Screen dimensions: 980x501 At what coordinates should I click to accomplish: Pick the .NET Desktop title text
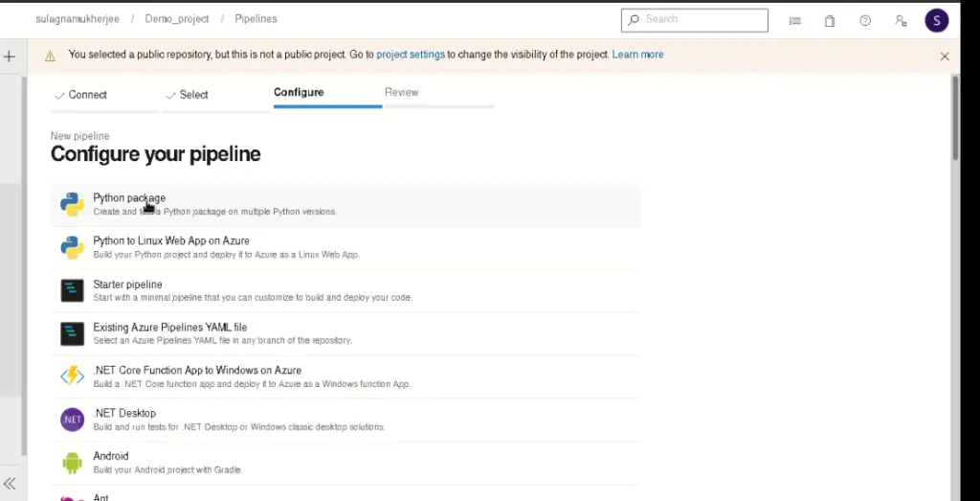coord(124,414)
